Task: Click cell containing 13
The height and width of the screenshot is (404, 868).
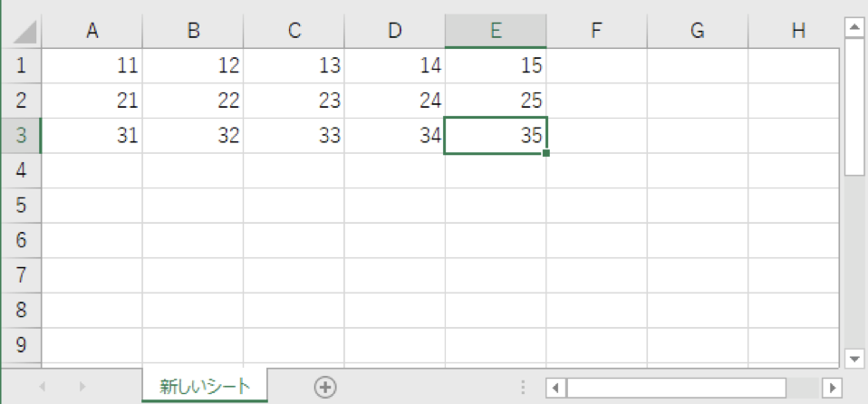Action: point(294,66)
